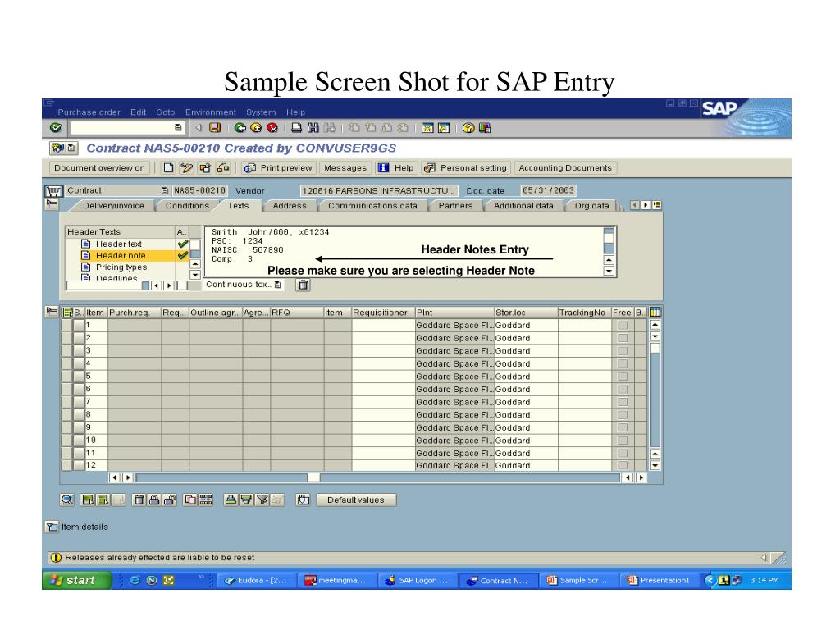Toggle the Free checkbox for item 5
840x630 pixels.
tap(623, 377)
